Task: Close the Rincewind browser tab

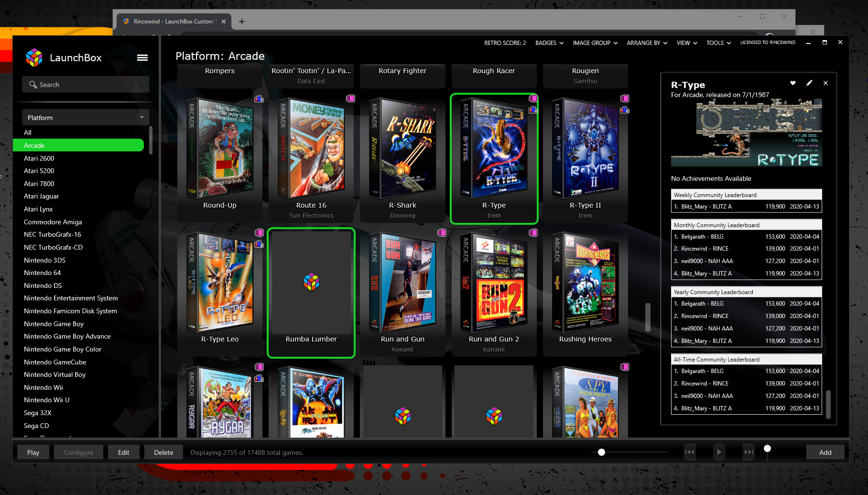Action: pyautogui.click(x=223, y=22)
